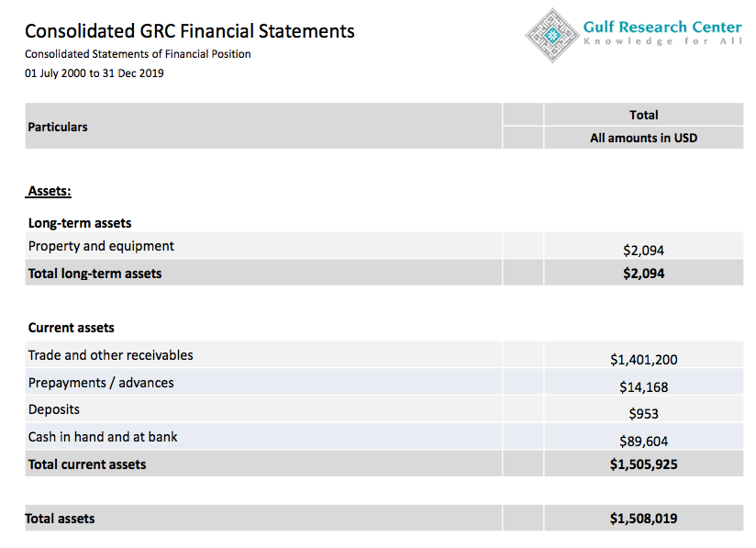Click the $1,505,925 total current assets value
This screenshot has width=756, height=548.
[x=643, y=464]
